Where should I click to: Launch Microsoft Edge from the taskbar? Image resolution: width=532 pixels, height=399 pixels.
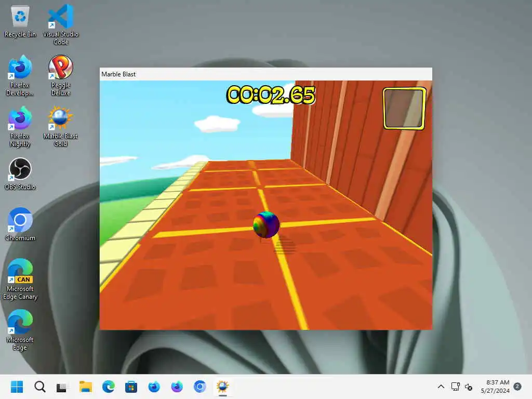coord(108,387)
